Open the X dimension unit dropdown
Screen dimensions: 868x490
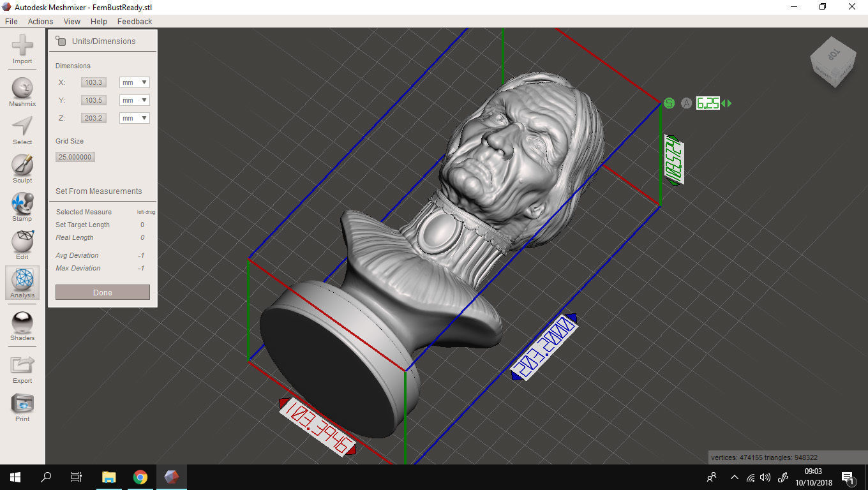tap(134, 82)
